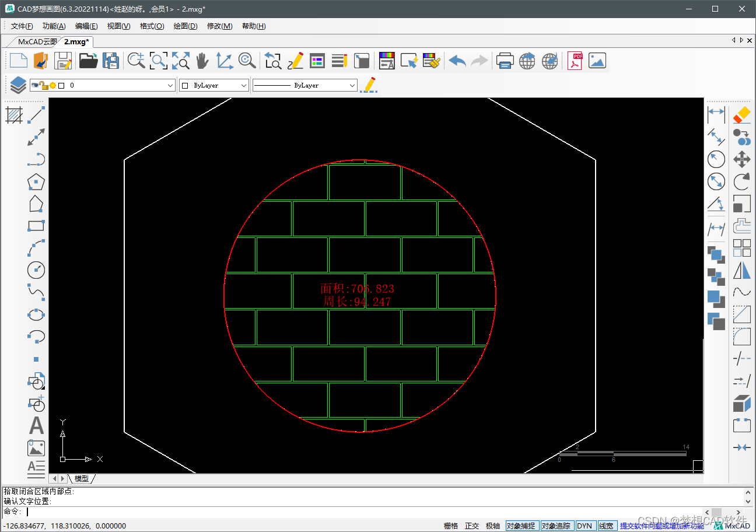
Task: Toggle 线宽 lineweight display
Action: coord(606,526)
